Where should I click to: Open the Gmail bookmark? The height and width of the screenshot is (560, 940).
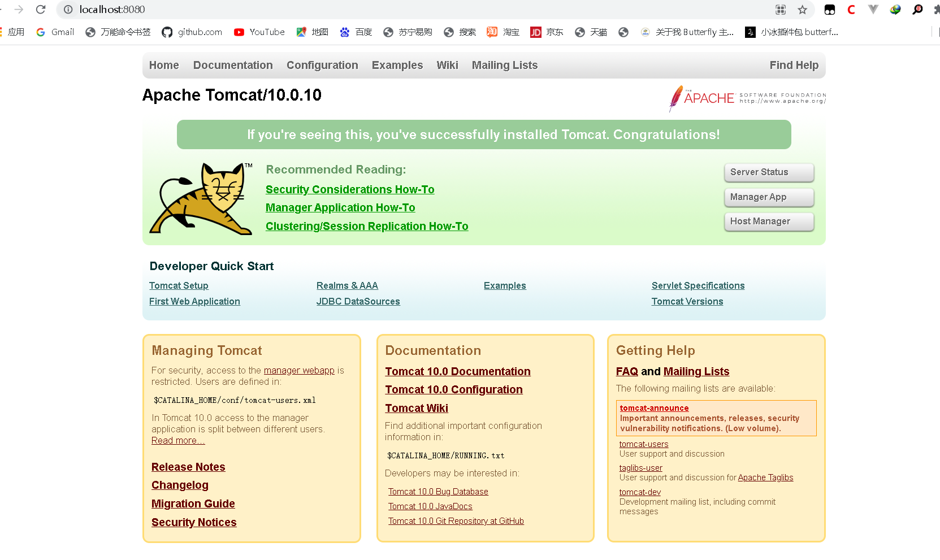click(x=55, y=32)
